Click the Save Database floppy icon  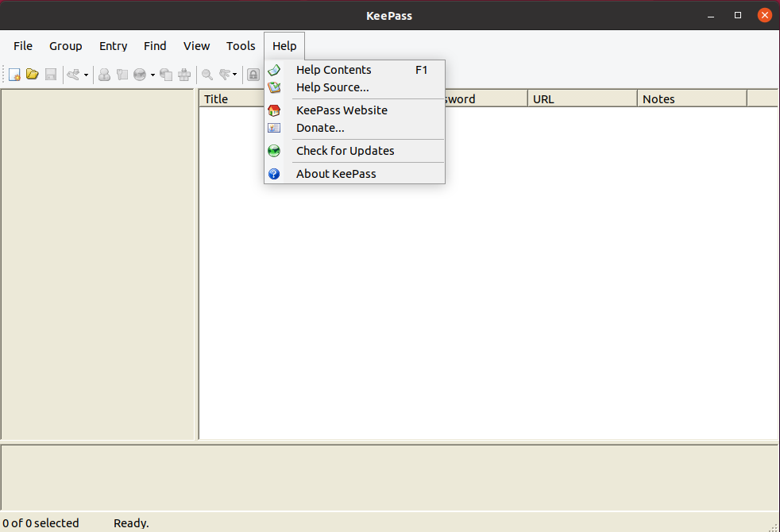pyautogui.click(x=51, y=75)
